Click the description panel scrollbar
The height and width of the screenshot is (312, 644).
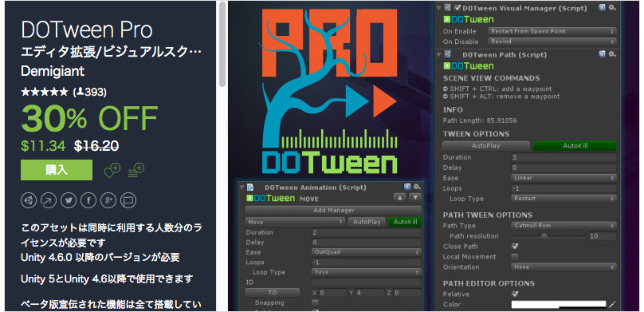(222, 44)
